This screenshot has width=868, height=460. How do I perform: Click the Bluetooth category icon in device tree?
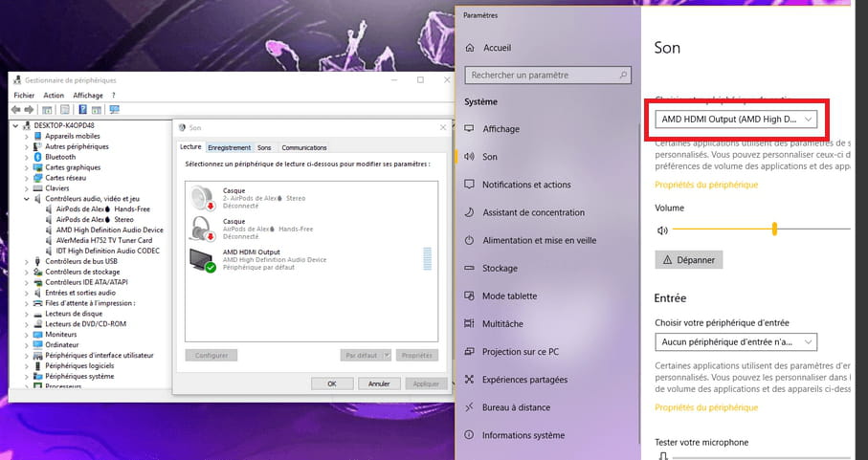(37, 157)
